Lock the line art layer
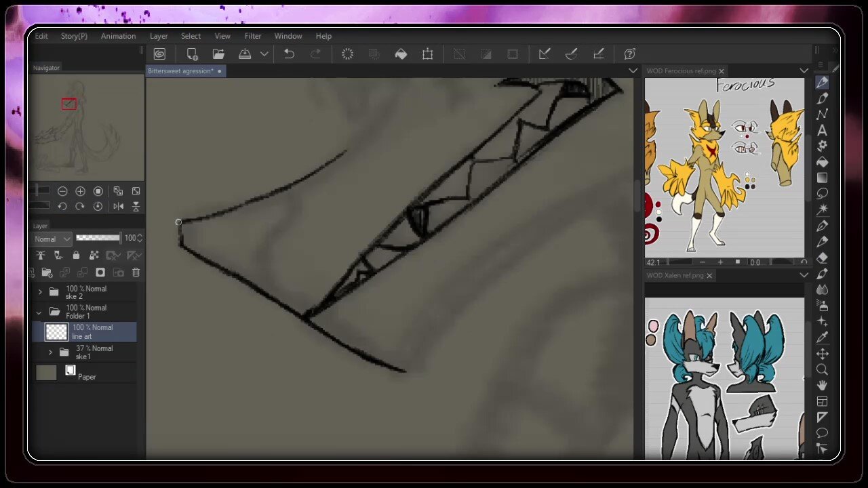The image size is (868, 488). (x=76, y=255)
